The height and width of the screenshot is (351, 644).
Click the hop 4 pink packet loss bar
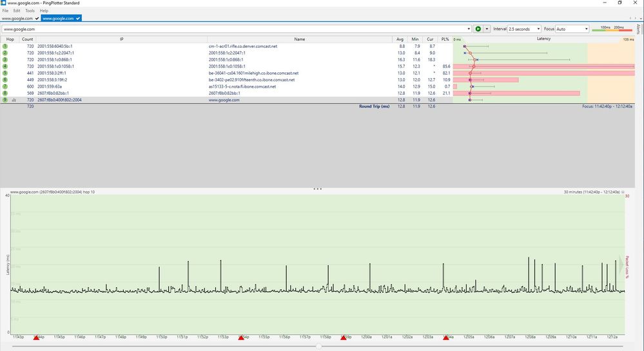(544, 66)
